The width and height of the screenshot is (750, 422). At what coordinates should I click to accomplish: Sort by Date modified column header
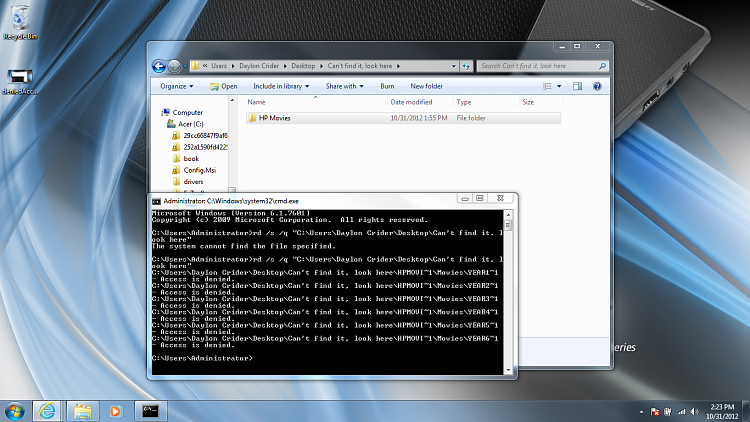click(x=420, y=102)
